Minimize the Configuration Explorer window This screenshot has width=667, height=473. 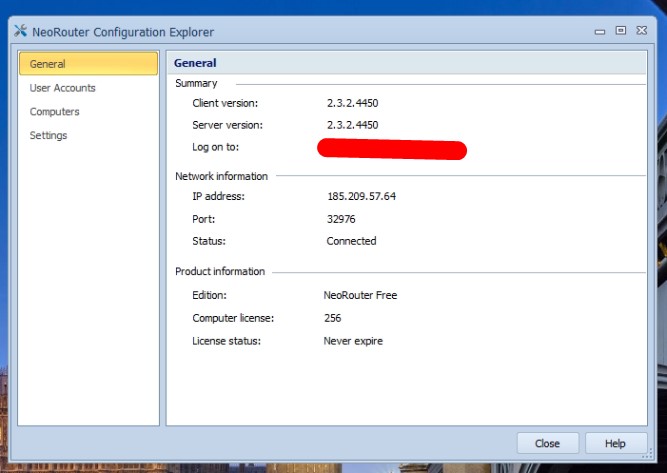pos(602,31)
